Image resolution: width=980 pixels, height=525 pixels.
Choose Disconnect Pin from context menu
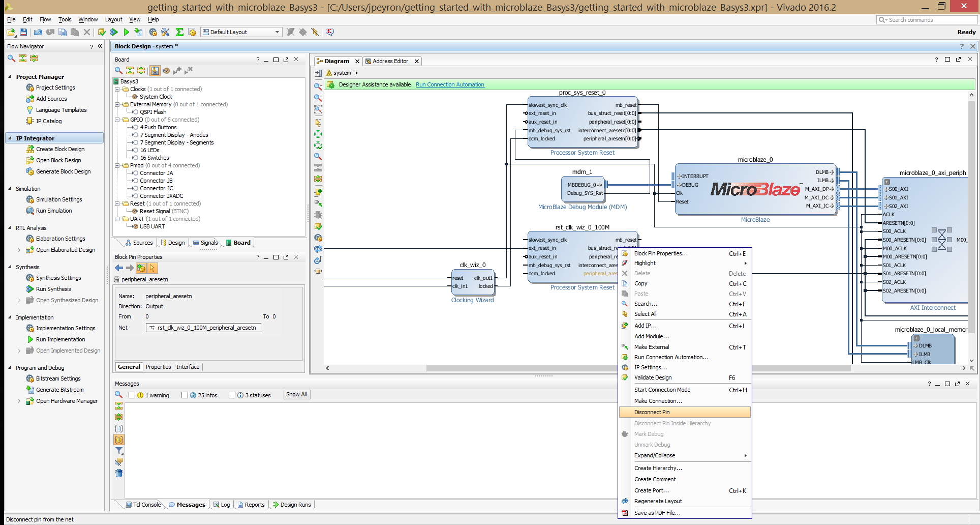[x=685, y=412]
